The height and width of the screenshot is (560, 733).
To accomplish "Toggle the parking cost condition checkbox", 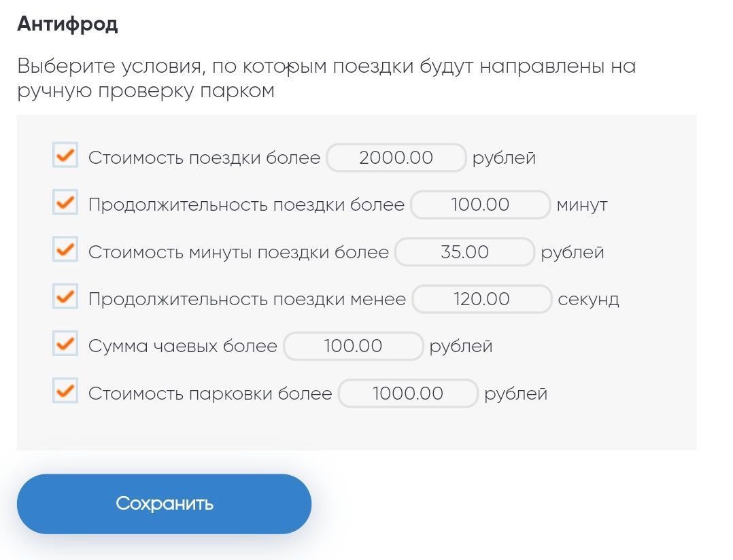I will coord(65,391).
